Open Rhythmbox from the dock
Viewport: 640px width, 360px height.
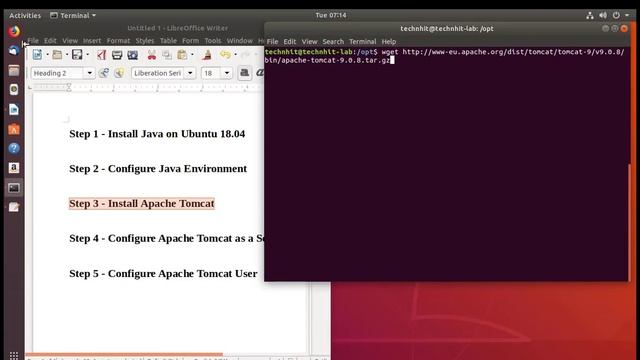pyautogui.click(x=14, y=89)
